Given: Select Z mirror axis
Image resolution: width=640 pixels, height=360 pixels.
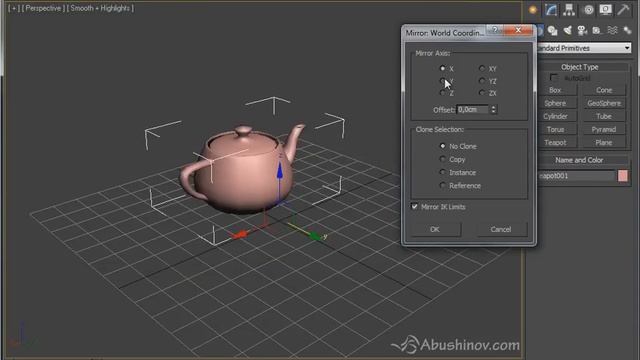Looking at the screenshot, I should click(x=442, y=93).
